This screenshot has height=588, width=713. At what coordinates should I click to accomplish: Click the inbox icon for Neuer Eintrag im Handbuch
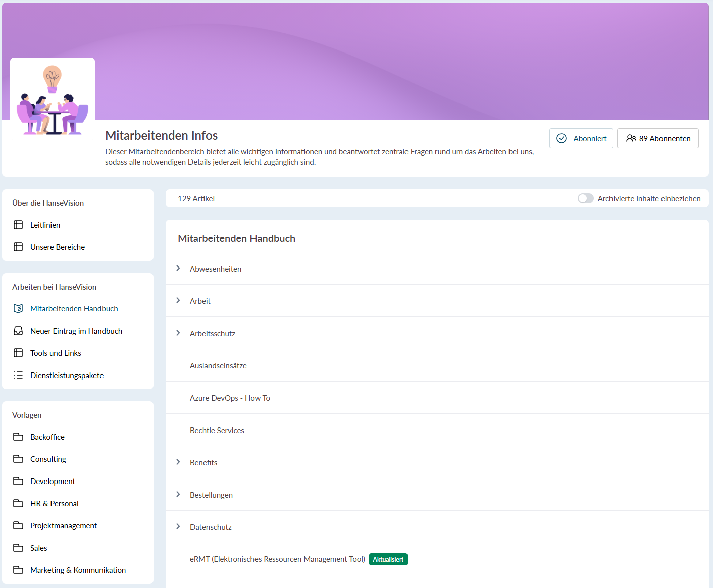(18, 331)
